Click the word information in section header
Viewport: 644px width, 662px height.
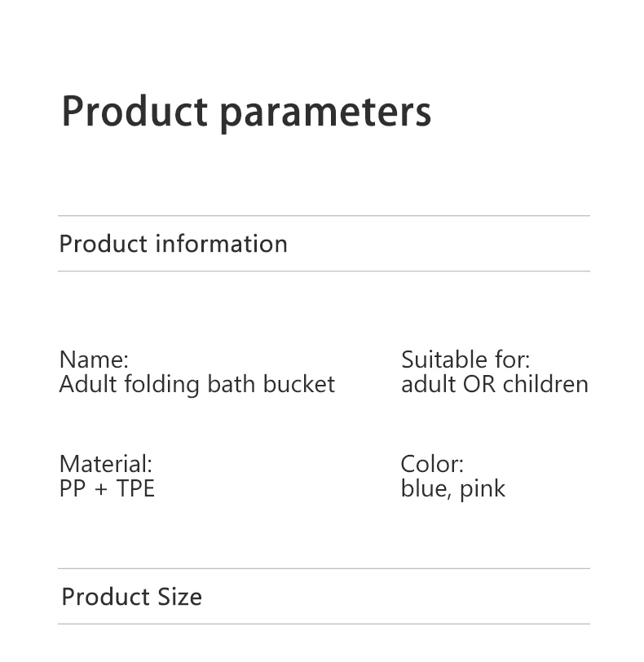[x=222, y=244]
